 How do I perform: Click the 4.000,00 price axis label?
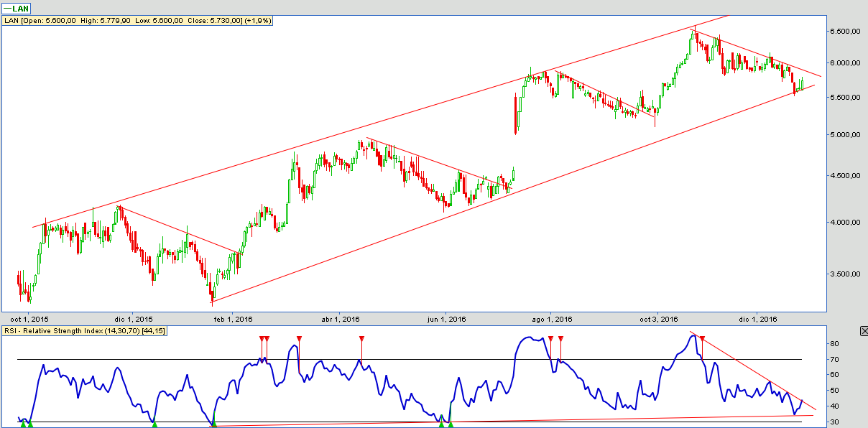click(846, 222)
